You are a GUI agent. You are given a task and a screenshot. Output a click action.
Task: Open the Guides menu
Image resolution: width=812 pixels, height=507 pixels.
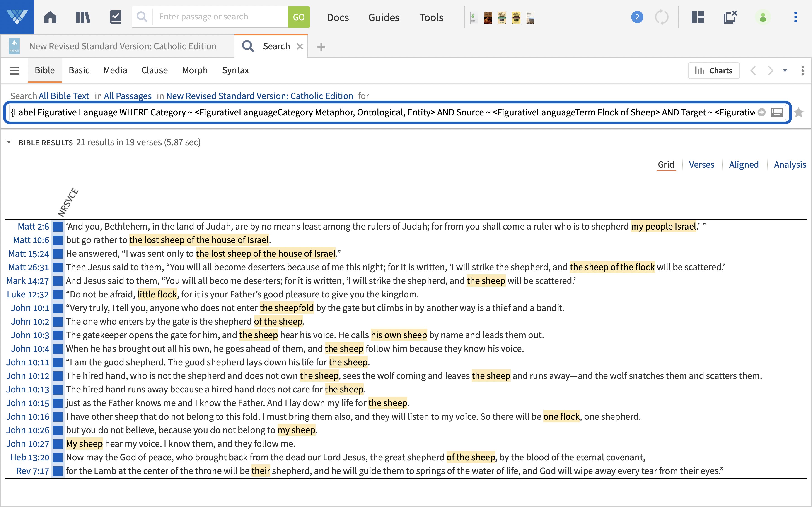point(384,17)
